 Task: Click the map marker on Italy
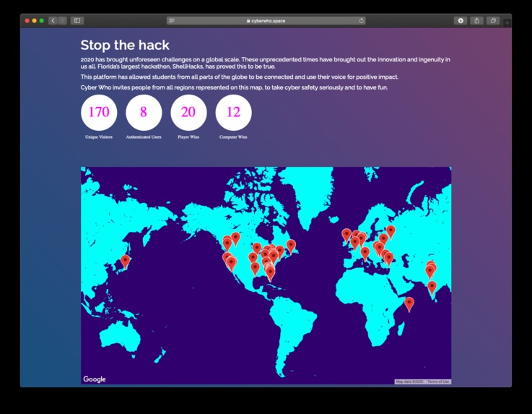tap(365, 254)
